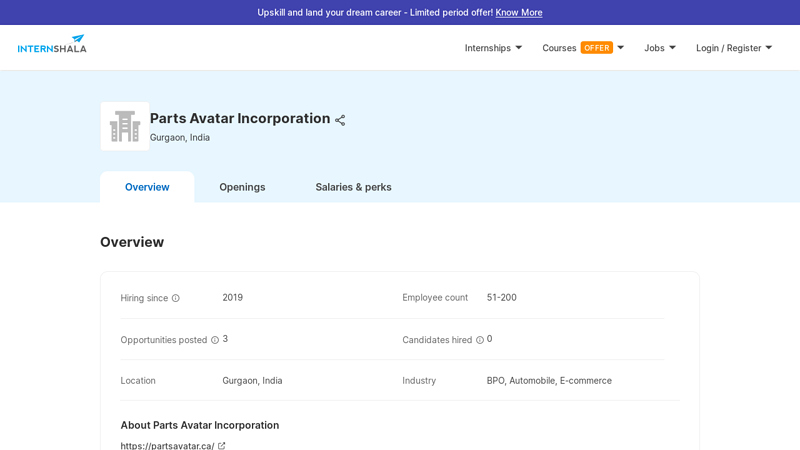Click the orange OFFER badge
This screenshot has height=450, width=800.
point(596,47)
